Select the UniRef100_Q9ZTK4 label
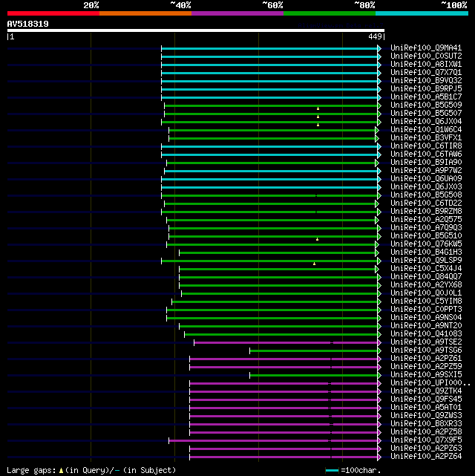The width and height of the screenshot is (475, 476). 426,391
